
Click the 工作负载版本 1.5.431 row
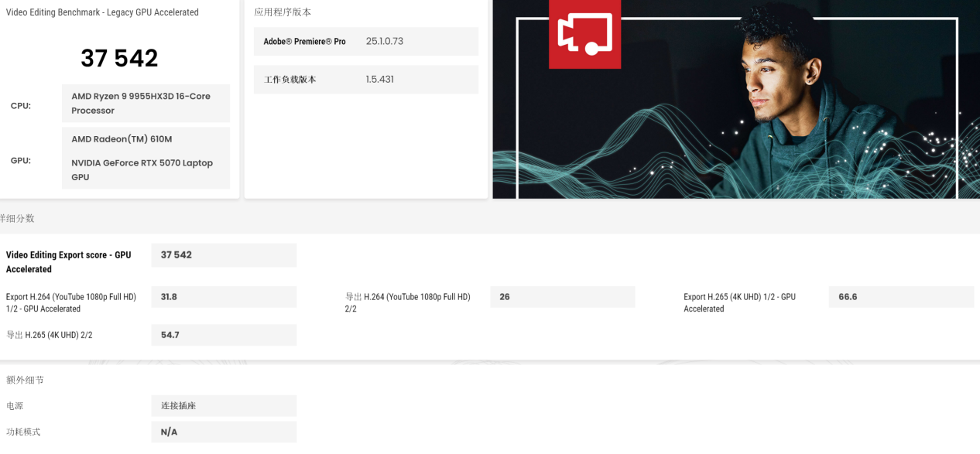click(x=365, y=80)
